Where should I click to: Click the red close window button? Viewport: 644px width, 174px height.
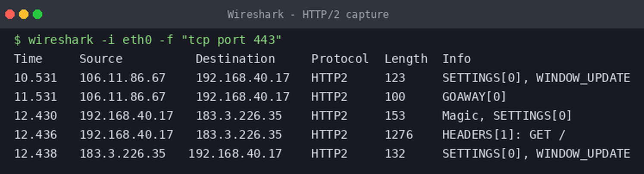click(10, 14)
